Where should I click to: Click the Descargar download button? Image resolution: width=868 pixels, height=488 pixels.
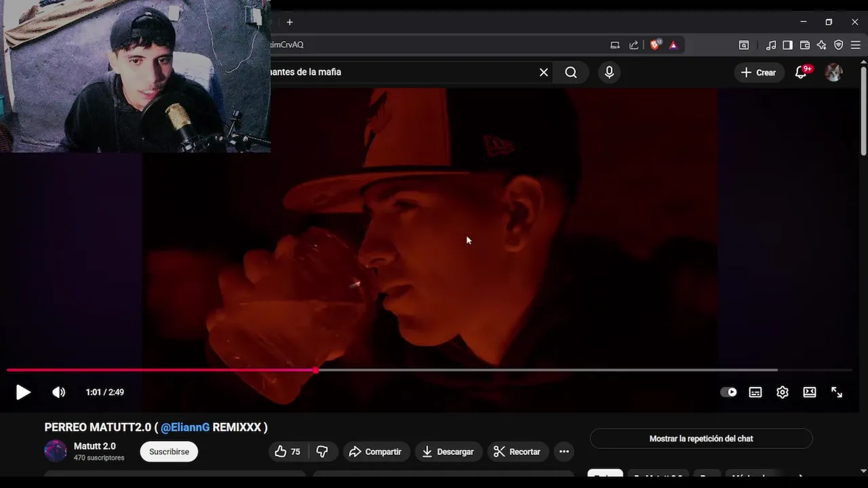click(448, 452)
